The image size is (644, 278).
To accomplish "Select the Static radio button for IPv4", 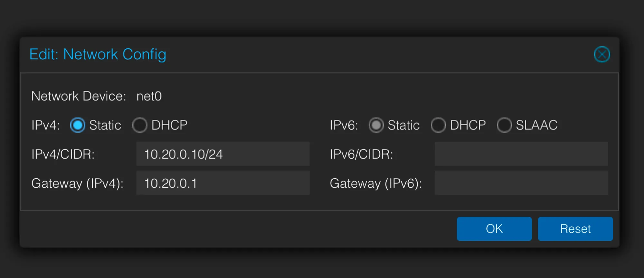I will [77, 125].
